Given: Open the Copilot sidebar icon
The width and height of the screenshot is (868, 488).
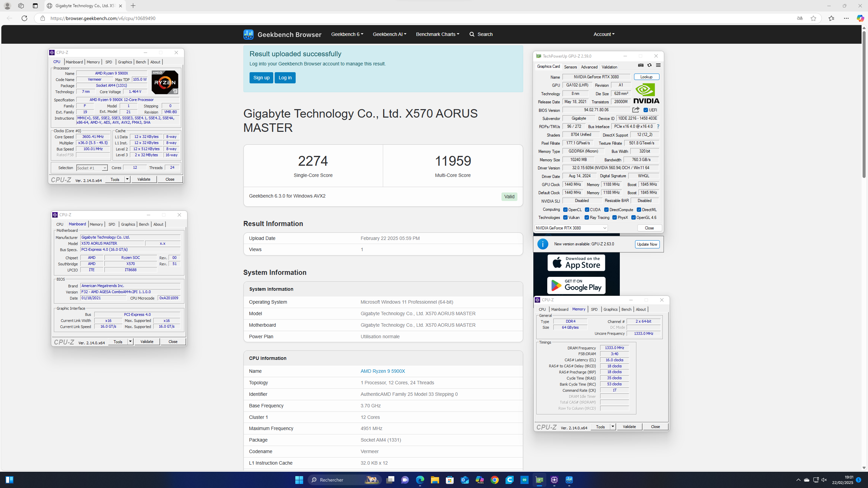Looking at the screenshot, I should [860, 18].
